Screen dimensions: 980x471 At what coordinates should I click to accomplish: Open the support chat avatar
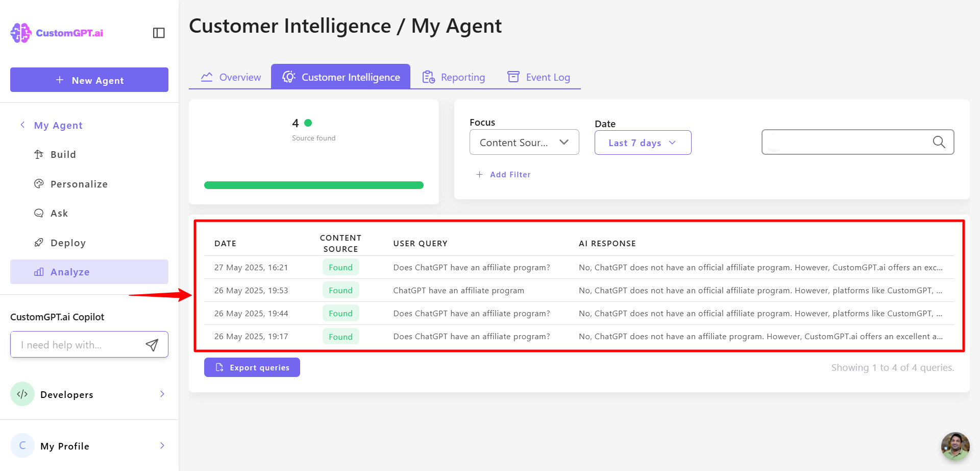coord(955,446)
